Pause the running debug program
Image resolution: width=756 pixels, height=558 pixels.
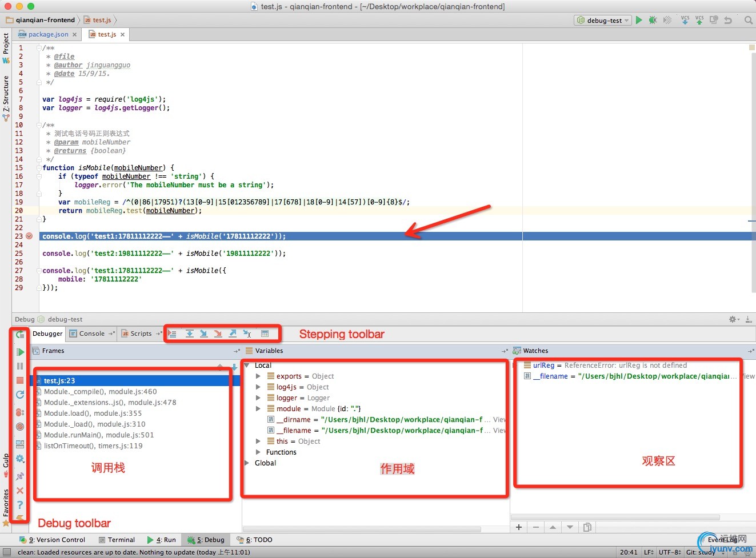pos(20,366)
